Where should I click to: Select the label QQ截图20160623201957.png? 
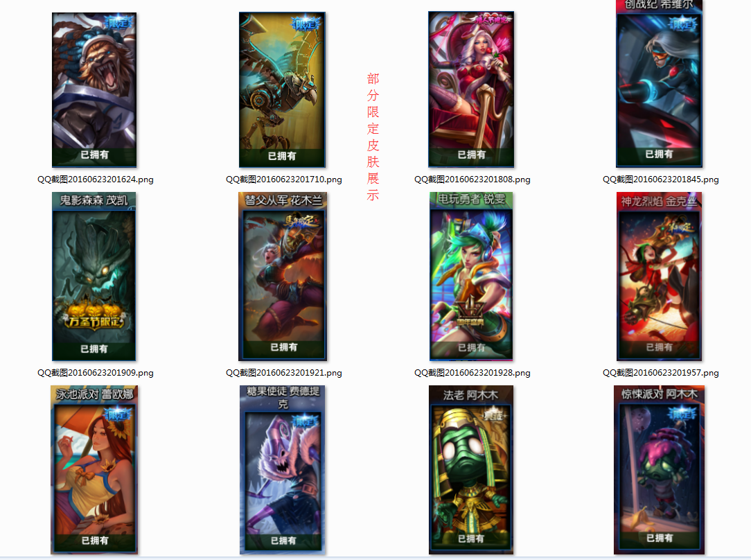coord(660,373)
